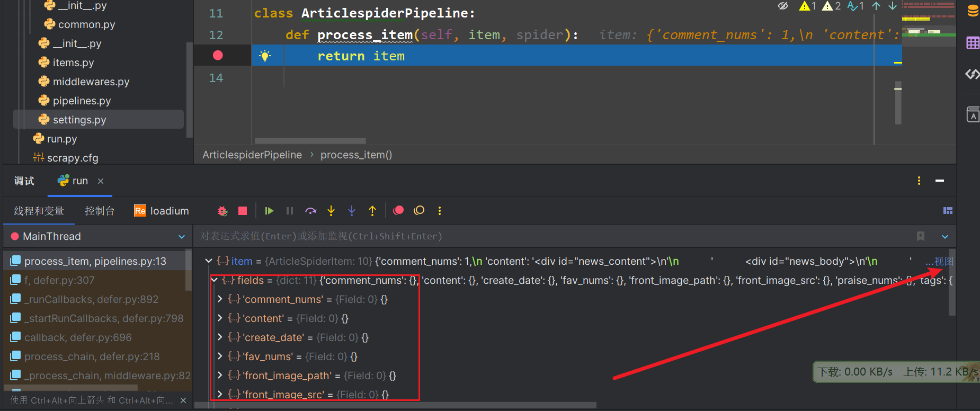The width and height of the screenshot is (980, 411).
Task: Go to next highlighted error arrow
Action: click(893, 6)
